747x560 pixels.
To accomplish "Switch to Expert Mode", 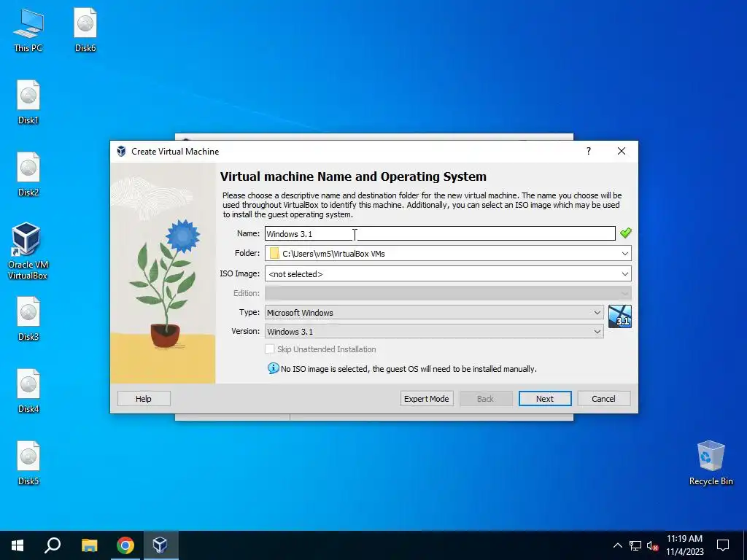I will 426,399.
